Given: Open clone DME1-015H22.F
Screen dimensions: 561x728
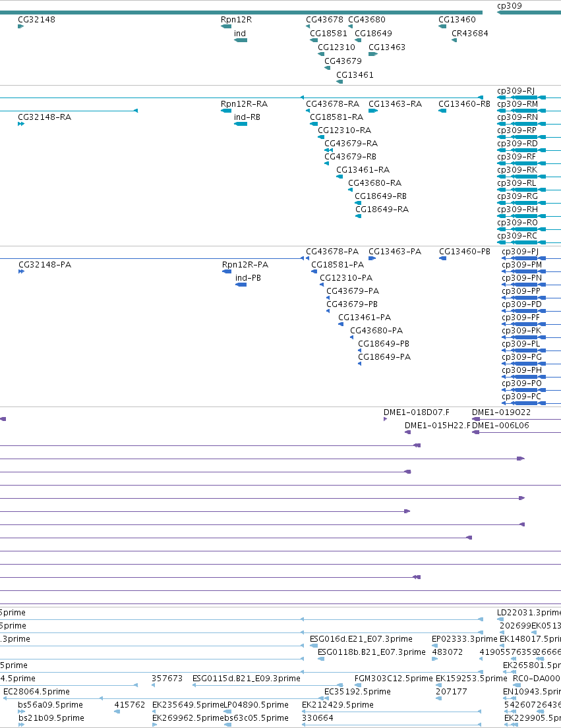Looking at the screenshot, I should [438, 426].
